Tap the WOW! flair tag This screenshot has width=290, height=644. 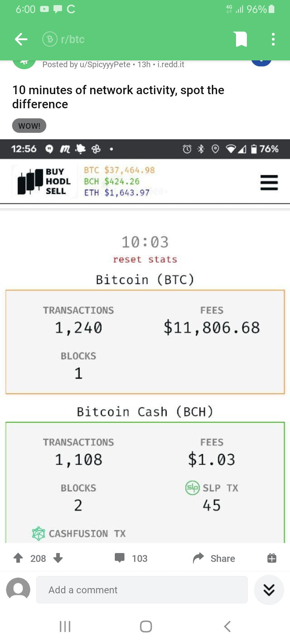pyautogui.click(x=29, y=126)
